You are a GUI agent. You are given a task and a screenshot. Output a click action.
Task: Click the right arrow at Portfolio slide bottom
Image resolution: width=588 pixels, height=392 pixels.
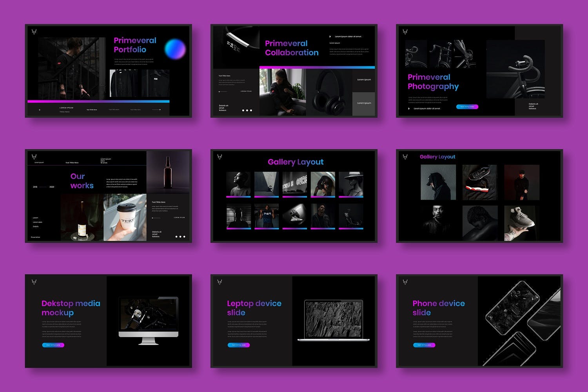[x=156, y=110]
